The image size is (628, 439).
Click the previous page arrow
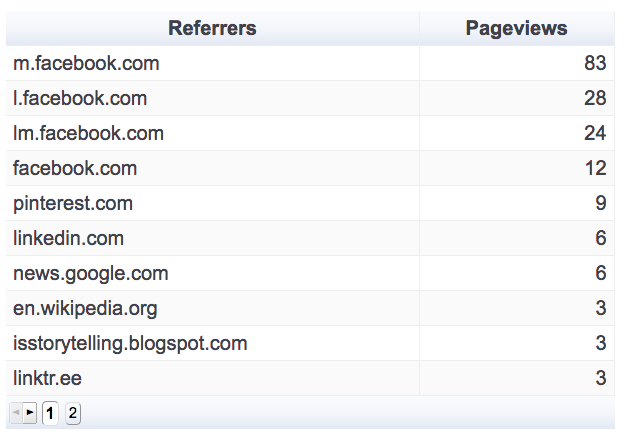coord(16,412)
